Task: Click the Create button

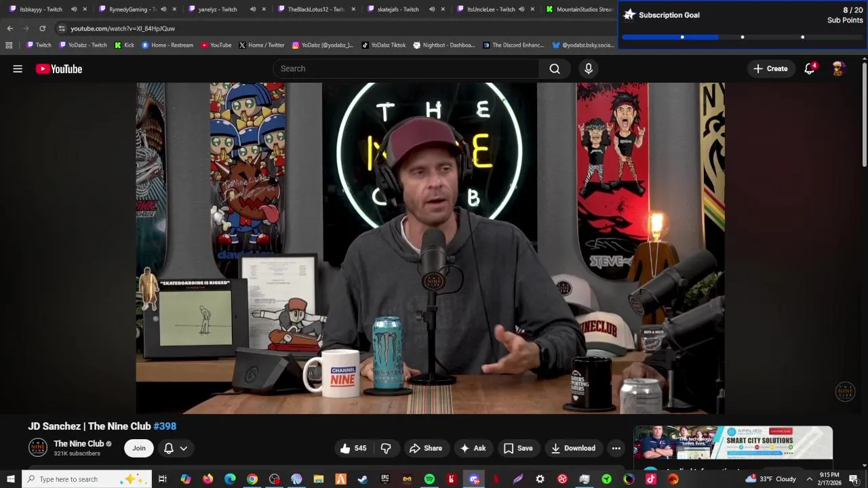Action: [x=770, y=68]
